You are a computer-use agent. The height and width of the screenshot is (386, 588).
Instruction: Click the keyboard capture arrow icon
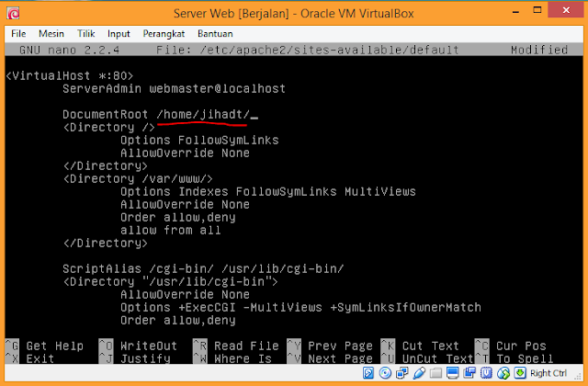pos(520,373)
